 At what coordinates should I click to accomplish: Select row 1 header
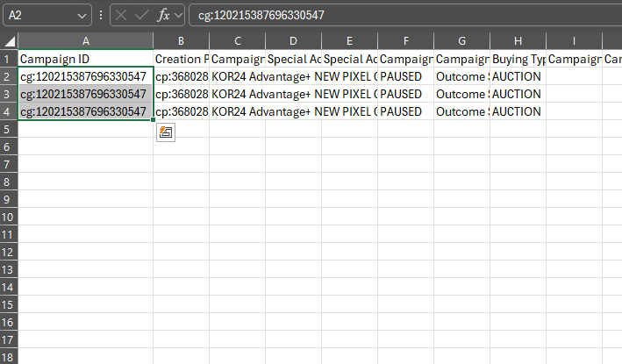tap(9, 59)
